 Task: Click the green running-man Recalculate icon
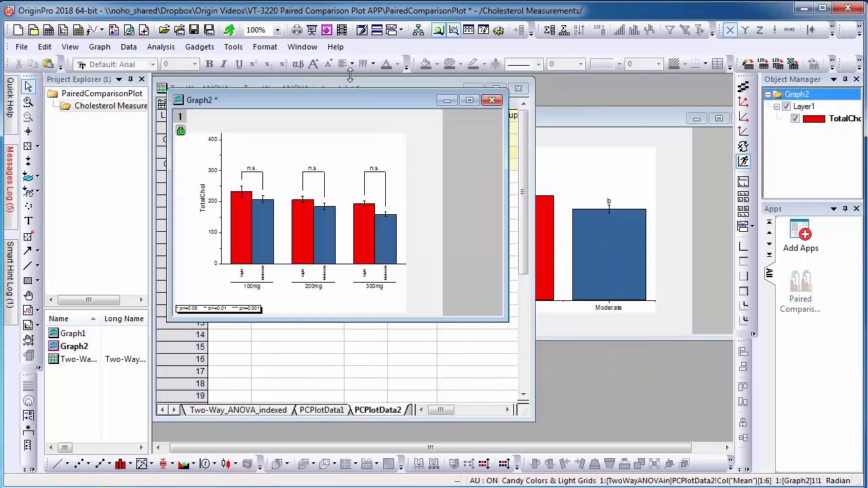[229, 30]
